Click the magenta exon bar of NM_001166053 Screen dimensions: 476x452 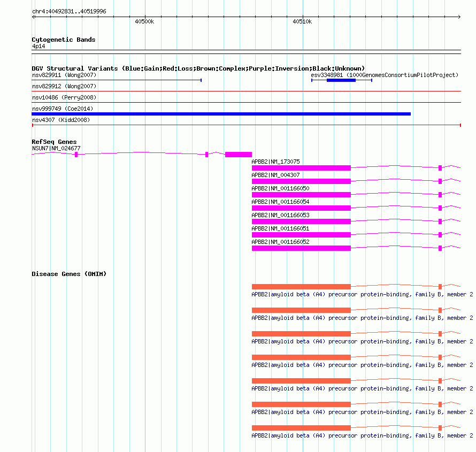point(301,221)
